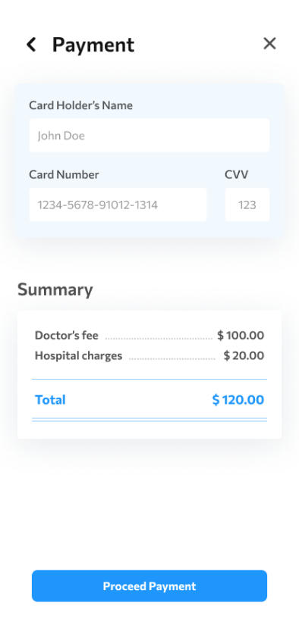Focus the Card Number input field
Screen dimensions: 299x644
click(118, 205)
